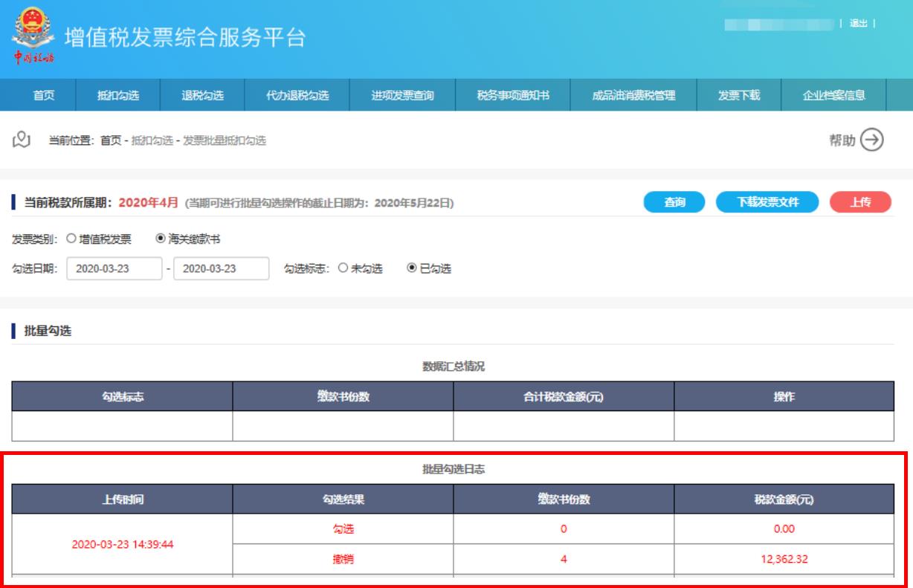Open the 抵扣勾选 navigation menu
This screenshot has height=588, width=913.
pyautogui.click(x=118, y=94)
